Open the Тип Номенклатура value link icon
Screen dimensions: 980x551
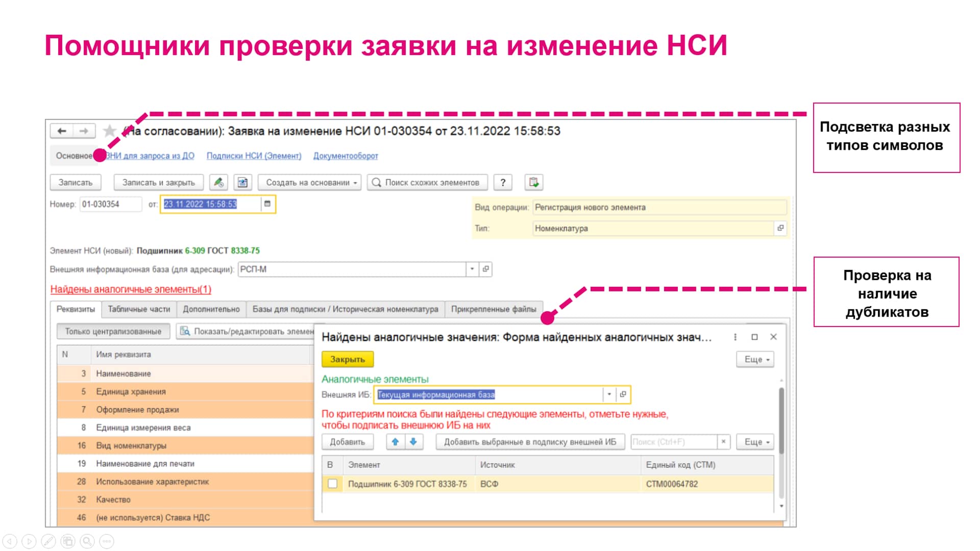pyautogui.click(x=780, y=228)
